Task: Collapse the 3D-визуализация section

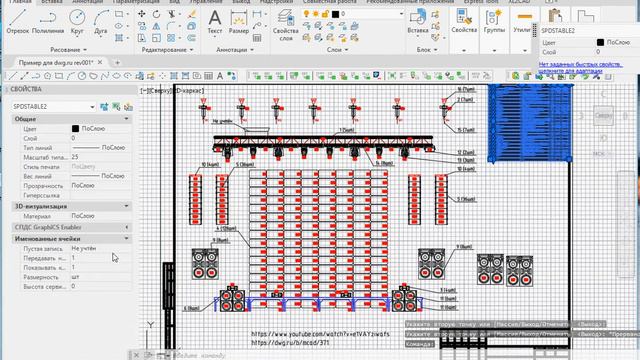Action: 127,206
